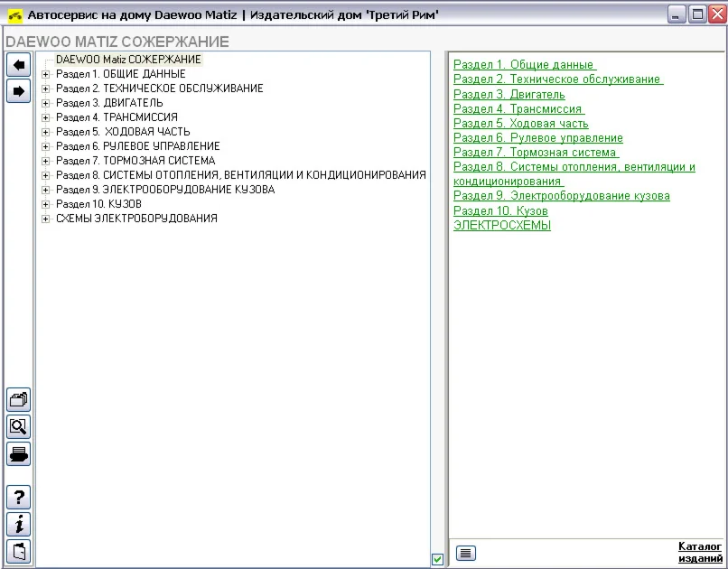Open the stacked folders icon in sidebar

pos(19,399)
